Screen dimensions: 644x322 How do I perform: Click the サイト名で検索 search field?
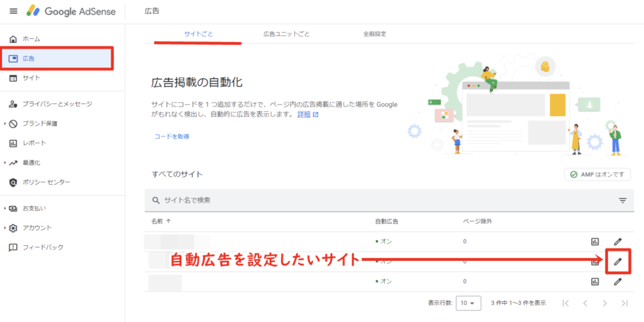(x=377, y=201)
